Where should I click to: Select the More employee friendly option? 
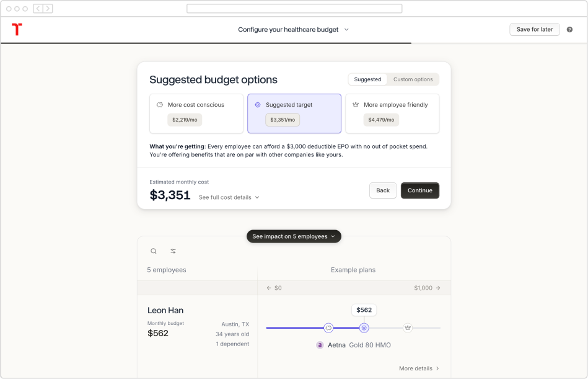point(392,114)
